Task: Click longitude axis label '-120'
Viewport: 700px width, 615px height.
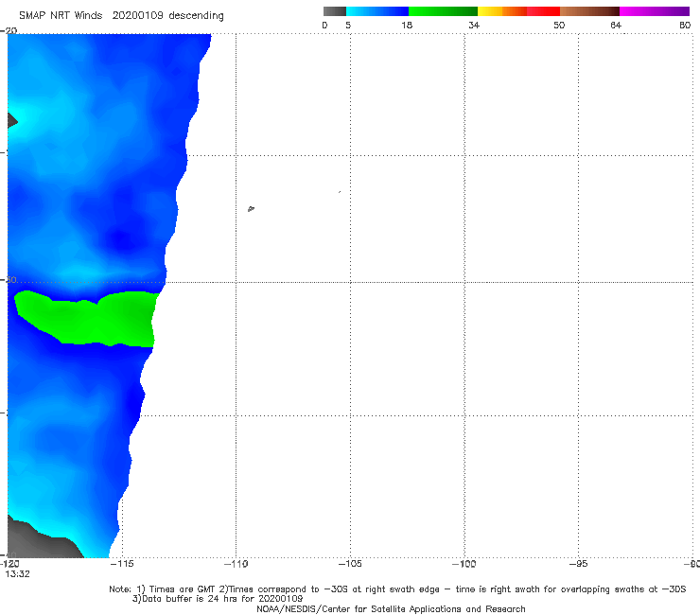Action: 9,564
